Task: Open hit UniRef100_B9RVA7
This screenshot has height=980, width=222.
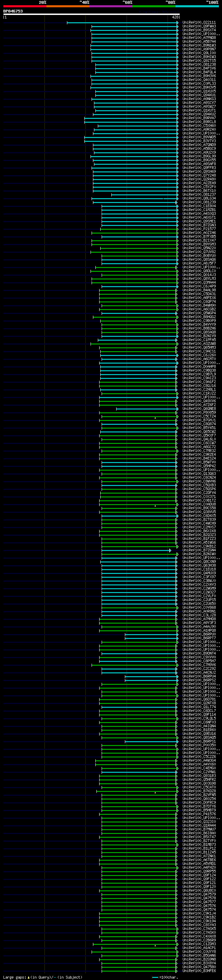Action: pos(199,118)
